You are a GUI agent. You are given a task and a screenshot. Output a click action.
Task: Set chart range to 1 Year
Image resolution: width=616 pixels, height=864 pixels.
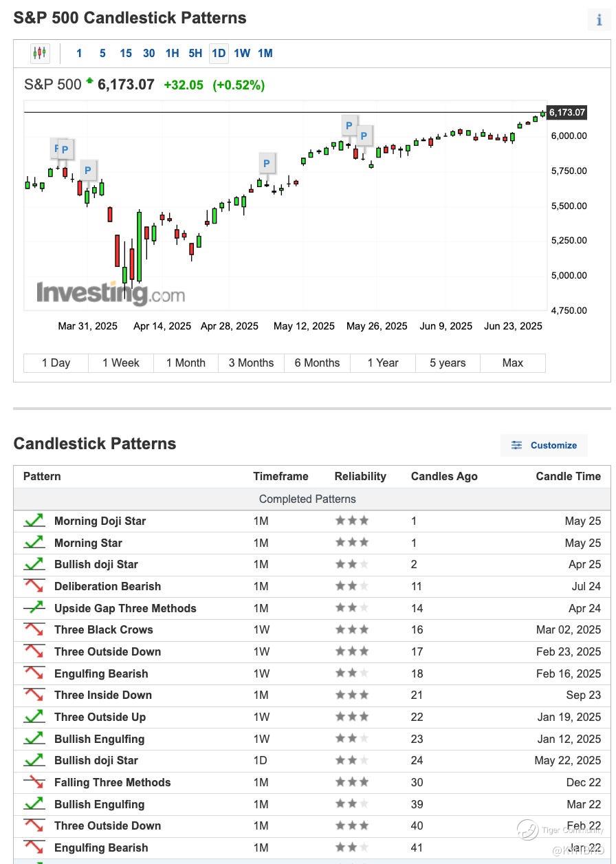coord(383,363)
